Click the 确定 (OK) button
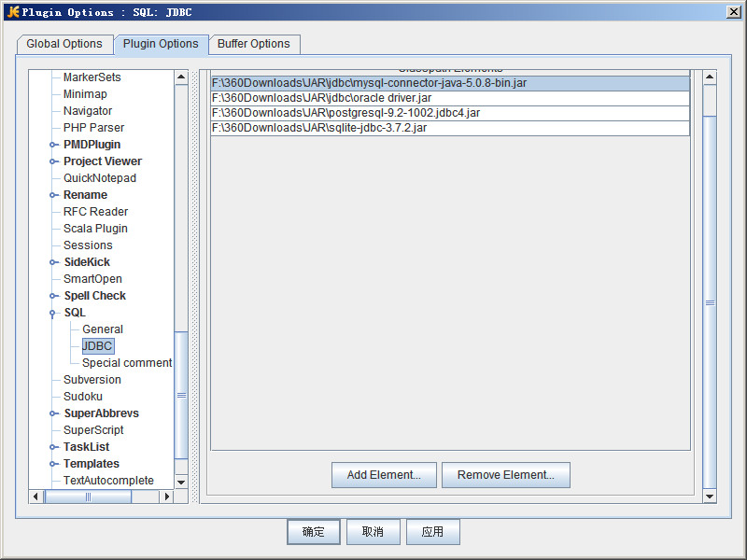The width and height of the screenshot is (747, 560). (314, 532)
